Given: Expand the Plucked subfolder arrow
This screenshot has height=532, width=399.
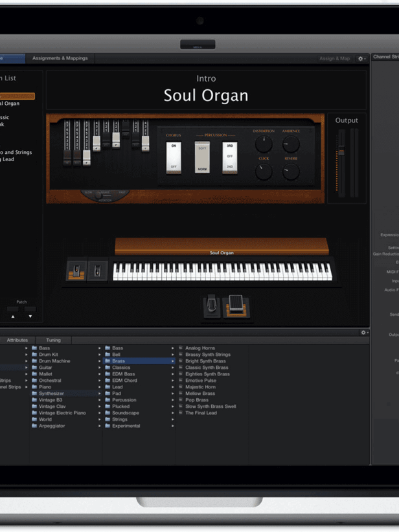Looking at the screenshot, I should (x=172, y=406).
